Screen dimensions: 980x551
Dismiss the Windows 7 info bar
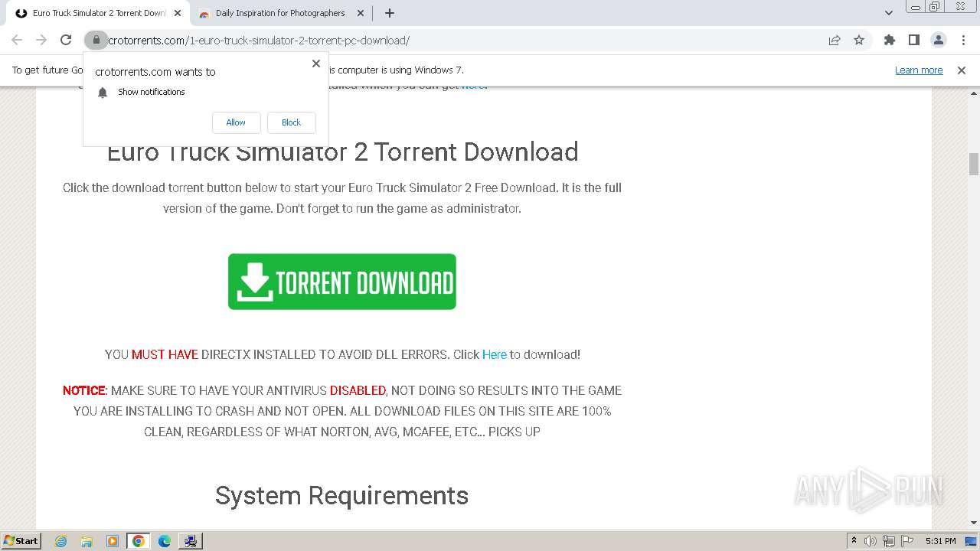coord(962,70)
